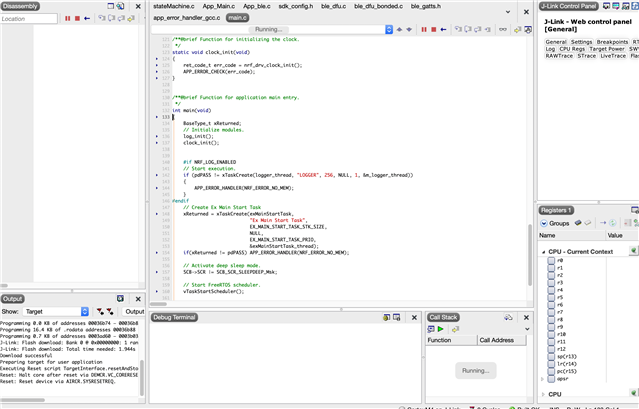Click the down diamond navigation arrow in editor
This screenshot has height=409, width=639.
tap(409, 29)
